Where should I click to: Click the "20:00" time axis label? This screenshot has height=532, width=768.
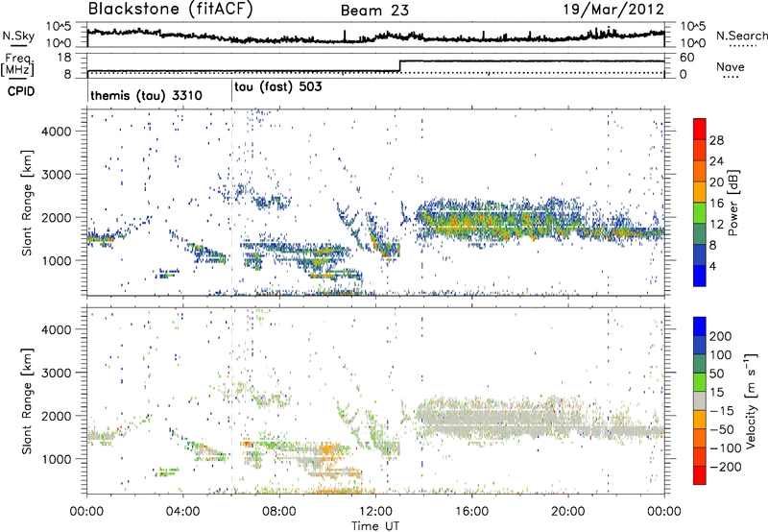tap(568, 512)
